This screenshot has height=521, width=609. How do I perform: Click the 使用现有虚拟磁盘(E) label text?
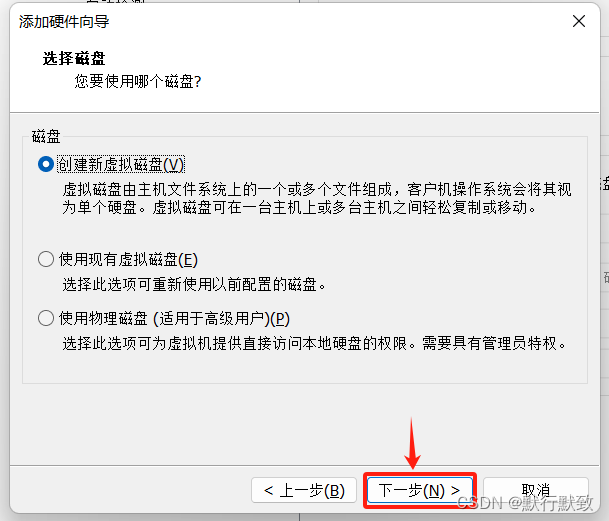[128, 260]
